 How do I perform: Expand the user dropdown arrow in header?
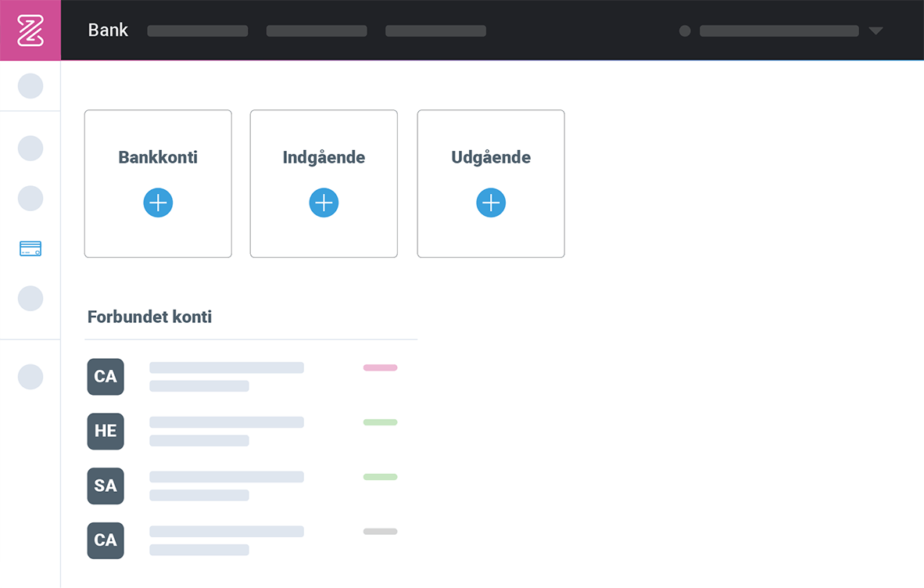[x=876, y=30]
